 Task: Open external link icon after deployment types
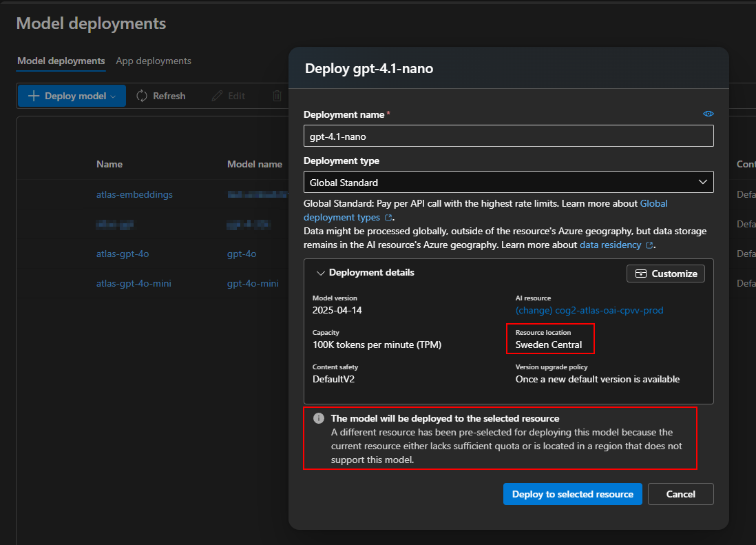[388, 218]
